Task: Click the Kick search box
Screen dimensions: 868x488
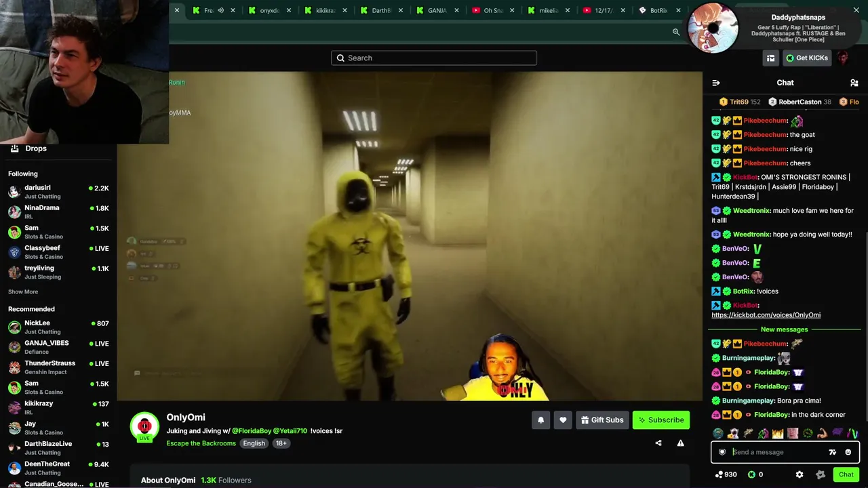Action: coord(434,58)
